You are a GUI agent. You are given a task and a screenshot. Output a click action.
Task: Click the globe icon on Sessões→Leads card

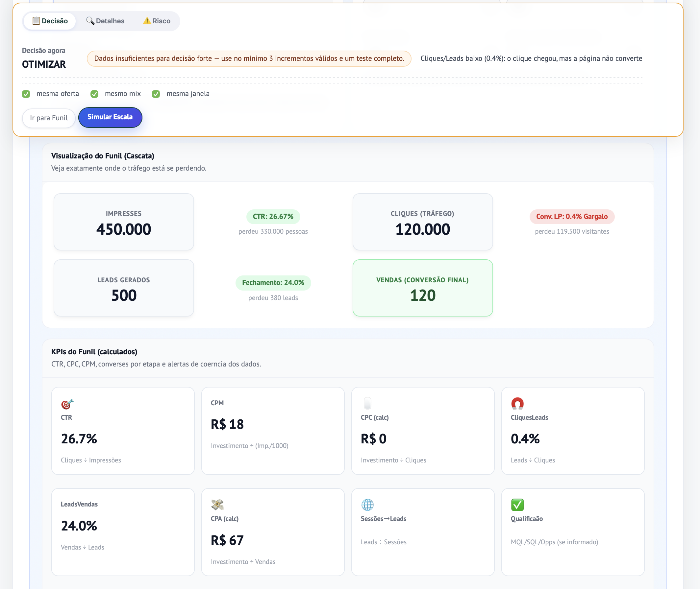tap(367, 505)
